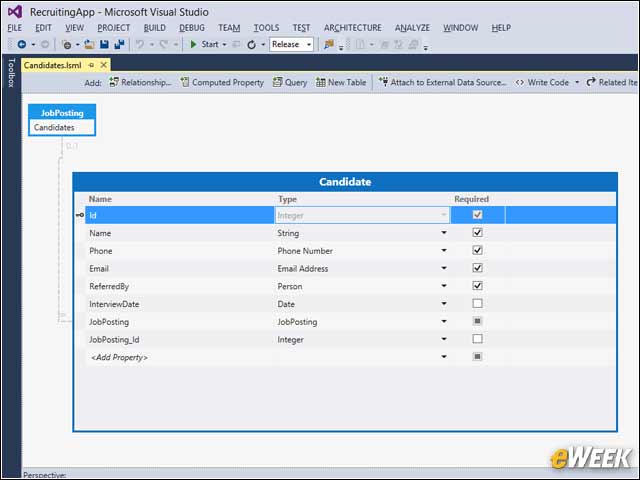Screen dimensions: 640x480
Task: Open the FILE menu
Action: pyautogui.click(x=15, y=28)
